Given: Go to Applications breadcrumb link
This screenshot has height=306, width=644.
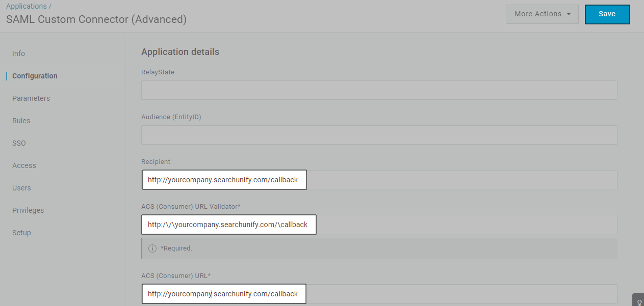Looking at the screenshot, I should pyautogui.click(x=26, y=6).
